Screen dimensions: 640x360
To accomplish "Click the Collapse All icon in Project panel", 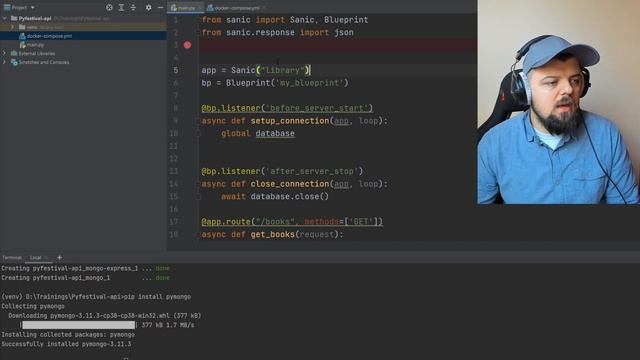I will pos(133,7).
